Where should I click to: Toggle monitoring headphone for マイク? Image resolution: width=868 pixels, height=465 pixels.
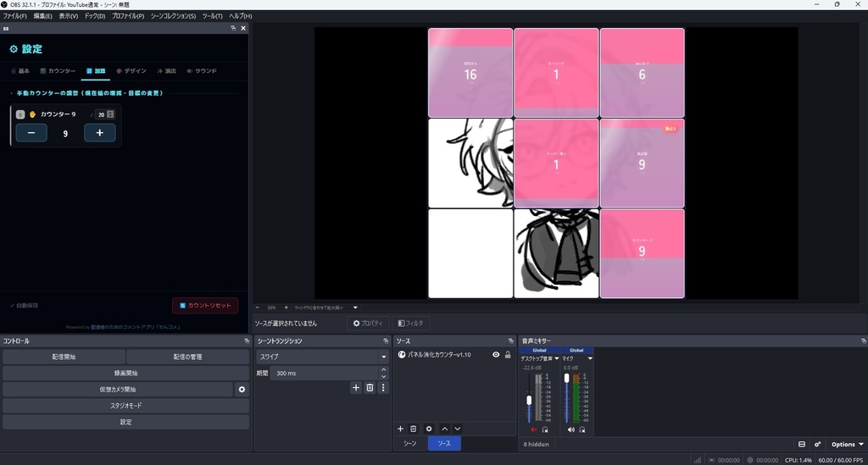582,429
